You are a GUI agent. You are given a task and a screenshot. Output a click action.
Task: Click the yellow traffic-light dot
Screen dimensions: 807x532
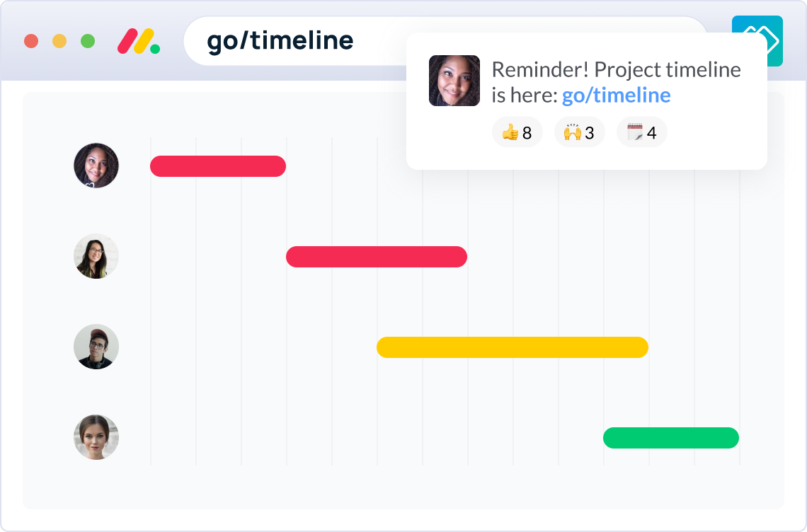tap(58, 42)
